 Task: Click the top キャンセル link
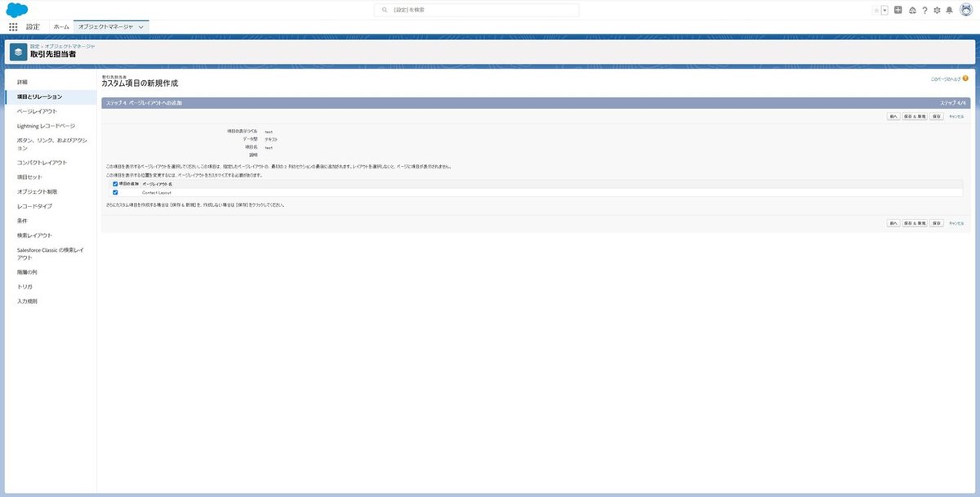point(956,116)
